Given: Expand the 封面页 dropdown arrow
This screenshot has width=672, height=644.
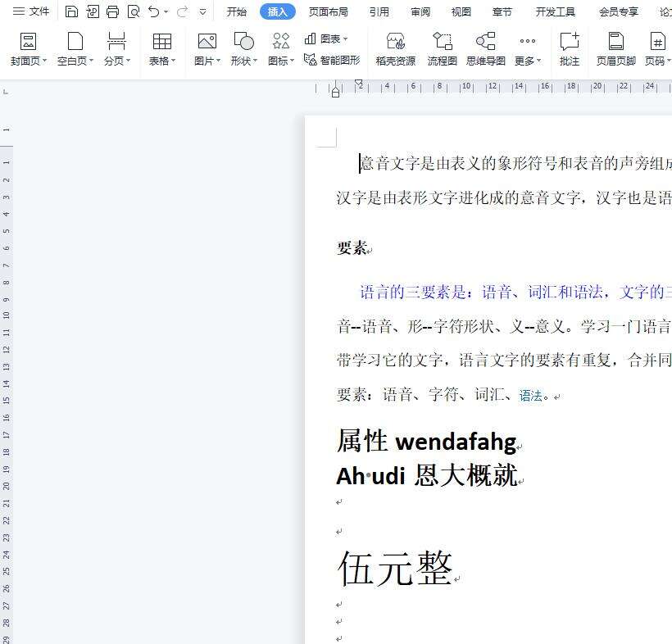Looking at the screenshot, I should tap(44, 61).
